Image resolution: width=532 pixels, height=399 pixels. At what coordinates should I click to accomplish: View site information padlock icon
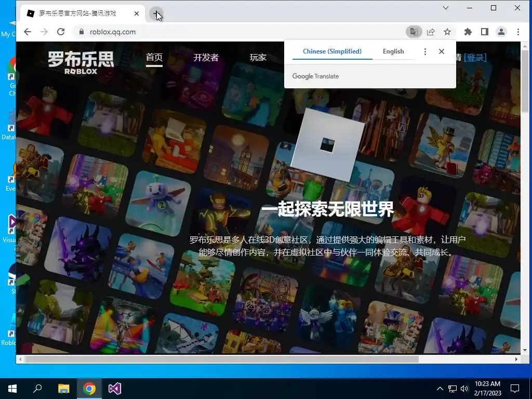[x=82, y=32]
